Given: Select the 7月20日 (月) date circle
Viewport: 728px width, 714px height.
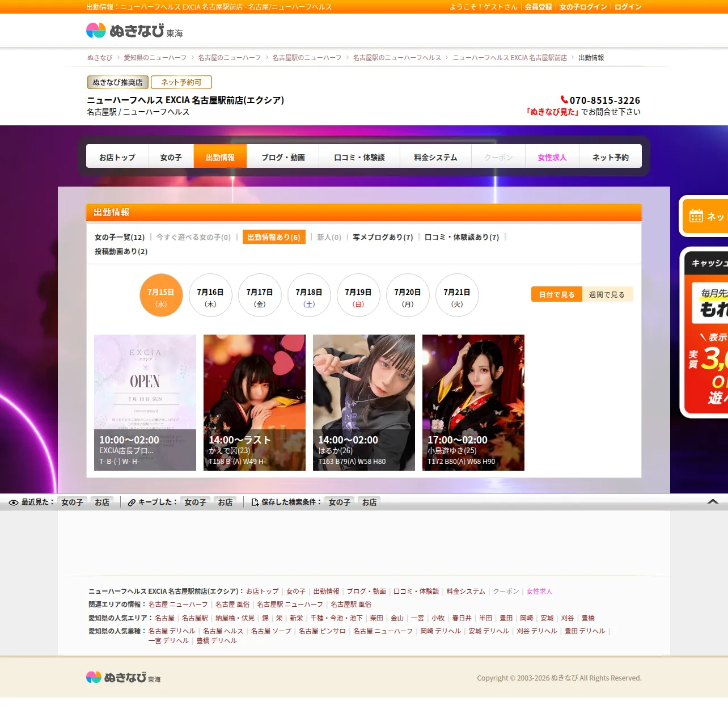Looking at the screenshot, I should point(408,295).
